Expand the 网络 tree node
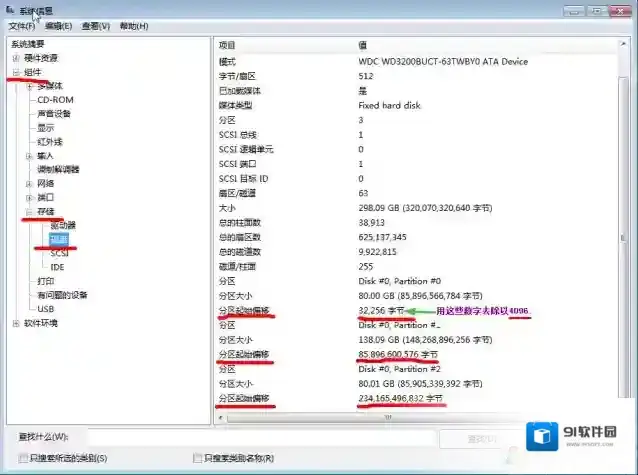This screenshot has height=475, width=638. tap(29, 184)
